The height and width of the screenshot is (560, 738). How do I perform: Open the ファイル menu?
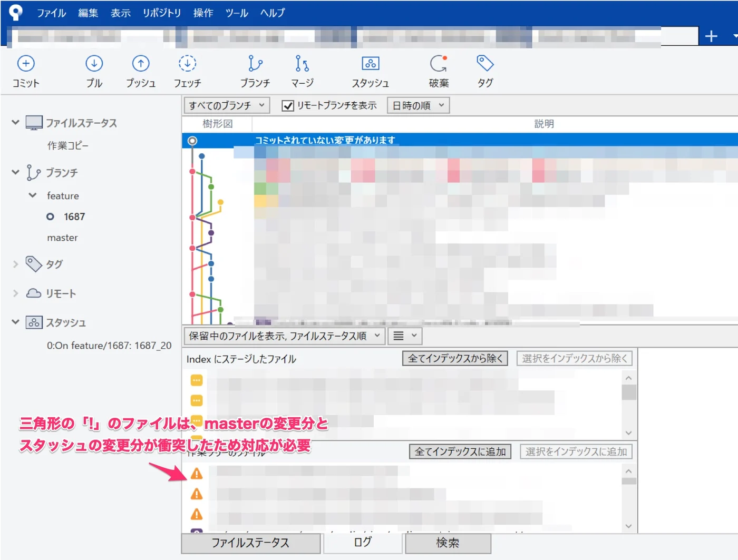point(51,13)
